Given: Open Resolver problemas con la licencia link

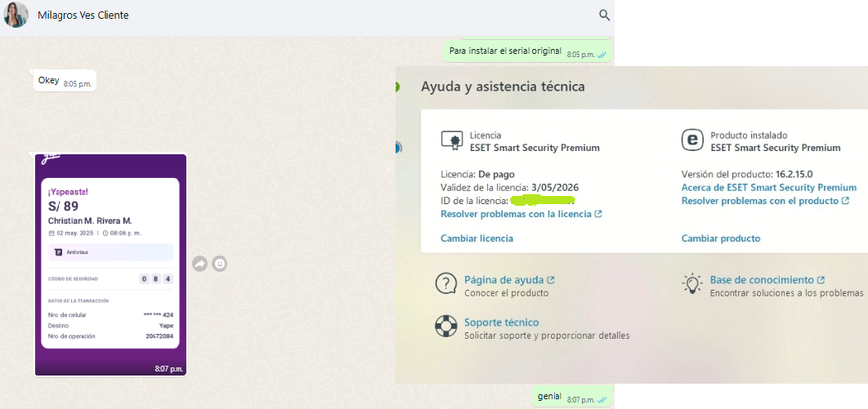Looking at the screenshot, I should coord(521,214).
